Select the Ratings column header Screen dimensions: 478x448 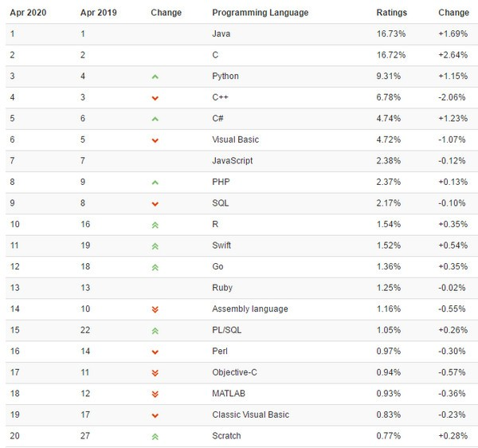tap(391, 13)
